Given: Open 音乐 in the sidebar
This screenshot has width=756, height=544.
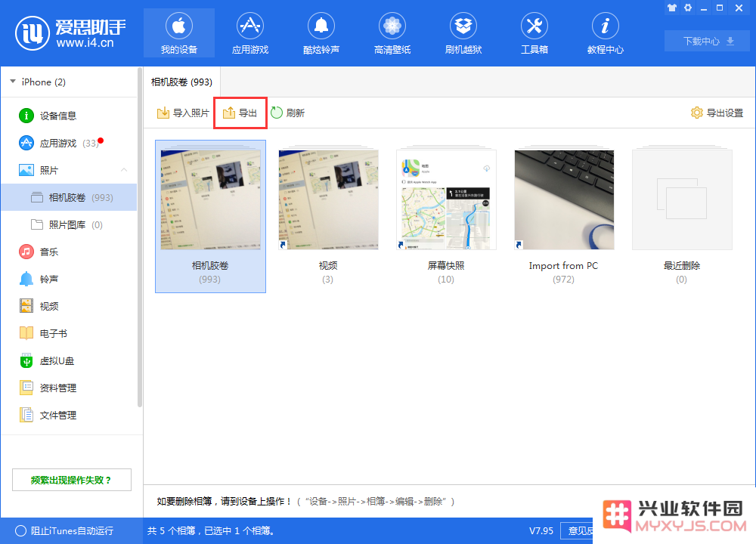Looking at the screenshot, I should 69,252.
